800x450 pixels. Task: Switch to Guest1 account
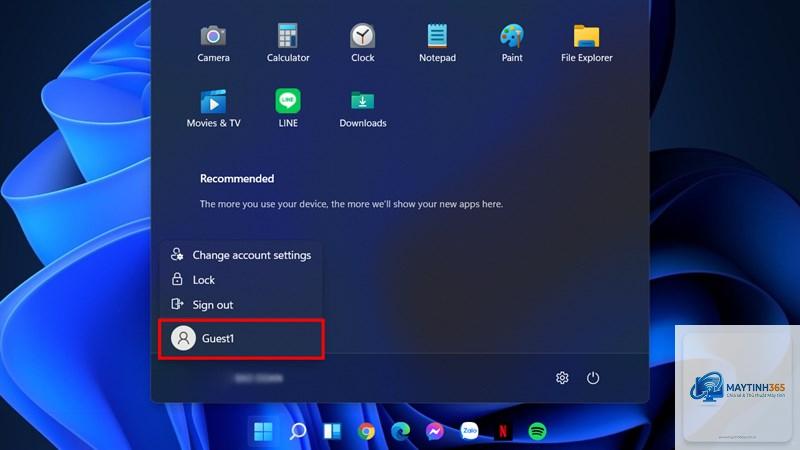coord(241,338)
